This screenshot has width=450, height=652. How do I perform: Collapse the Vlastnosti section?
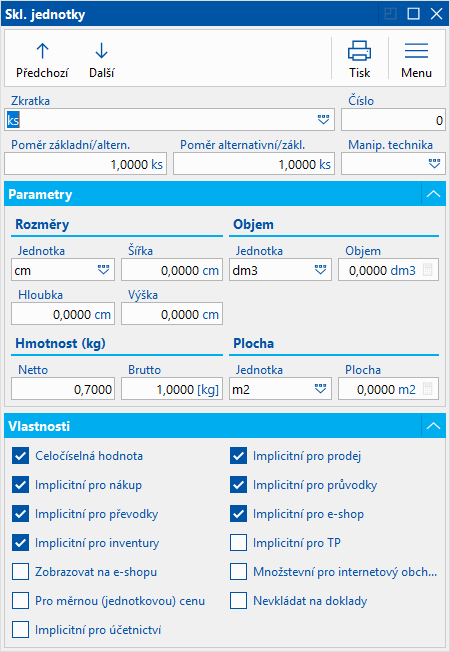click(433, 426)
